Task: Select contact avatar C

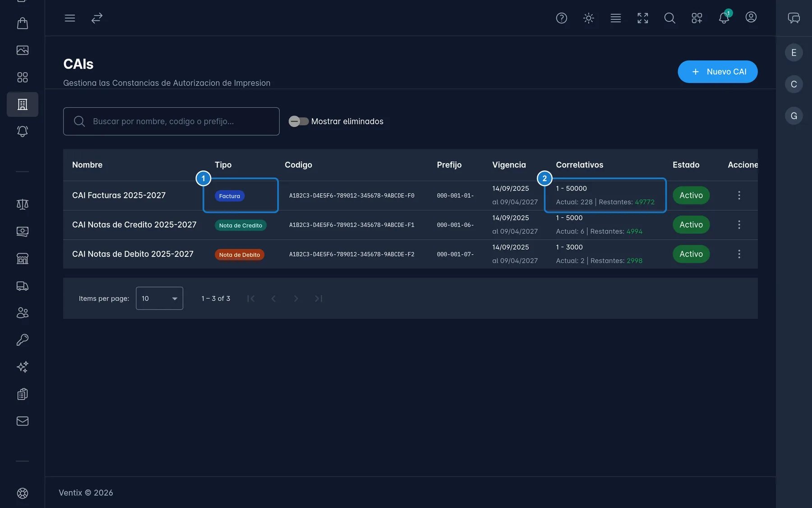Action: pyautogui.click(x=794, y=84)
